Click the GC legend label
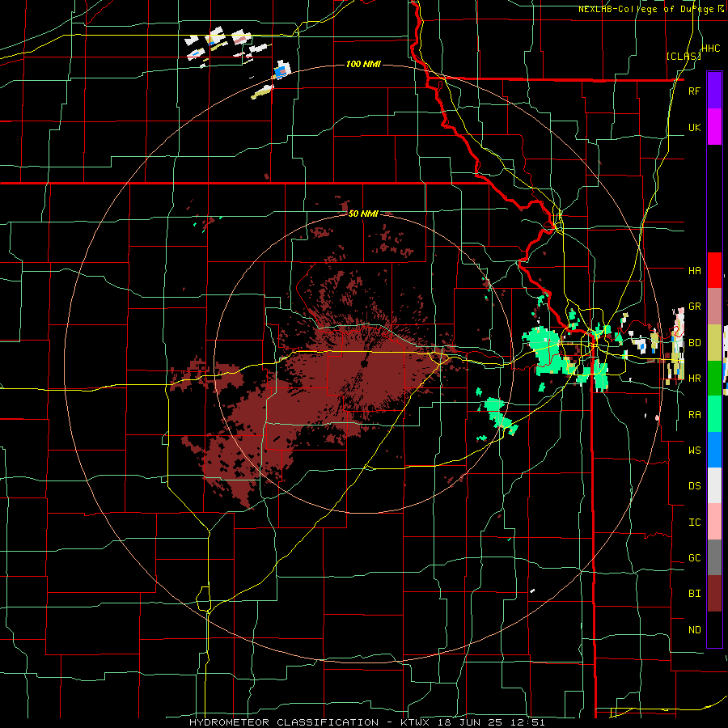This screenshot has width=728, height=728. pos(694,557)
